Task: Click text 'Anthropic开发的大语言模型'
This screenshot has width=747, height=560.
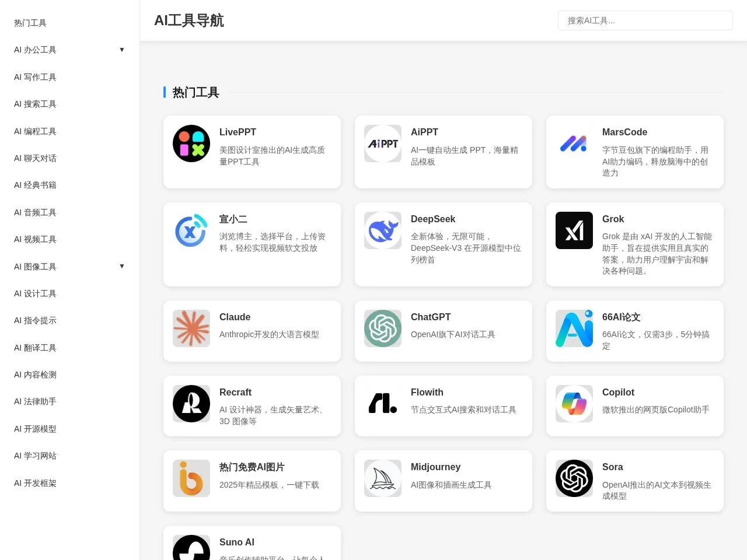Action: tap(269, 334)
